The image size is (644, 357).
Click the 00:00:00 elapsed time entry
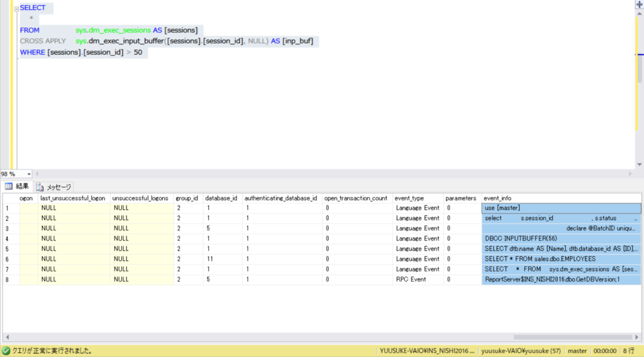604,351
